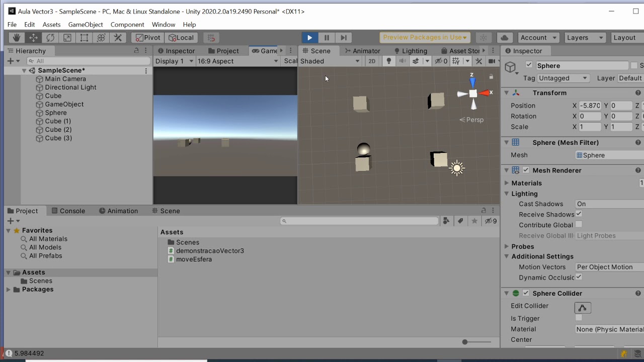Screen dimensions: 644x362
Task: Switch to the Animator tab
Action: (x=362, y=51)
